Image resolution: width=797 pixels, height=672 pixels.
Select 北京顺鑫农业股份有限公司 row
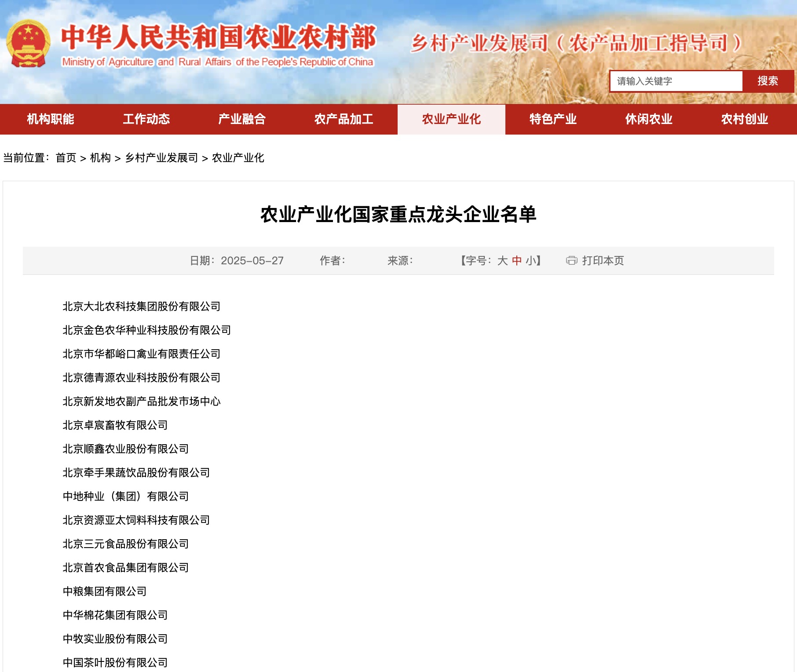click(125, 449)
